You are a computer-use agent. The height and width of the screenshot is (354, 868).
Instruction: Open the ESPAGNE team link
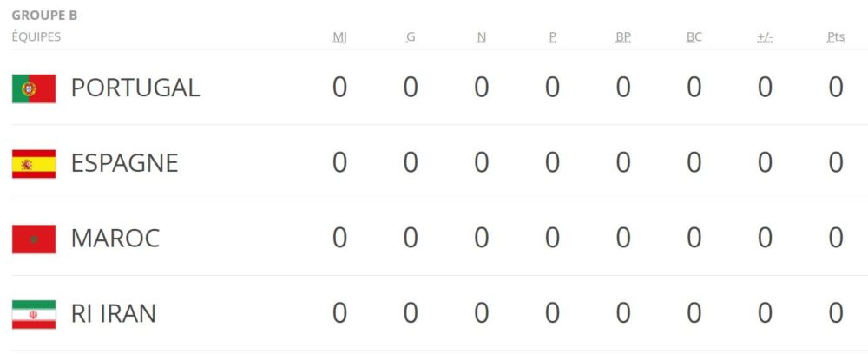coord(124,163)
